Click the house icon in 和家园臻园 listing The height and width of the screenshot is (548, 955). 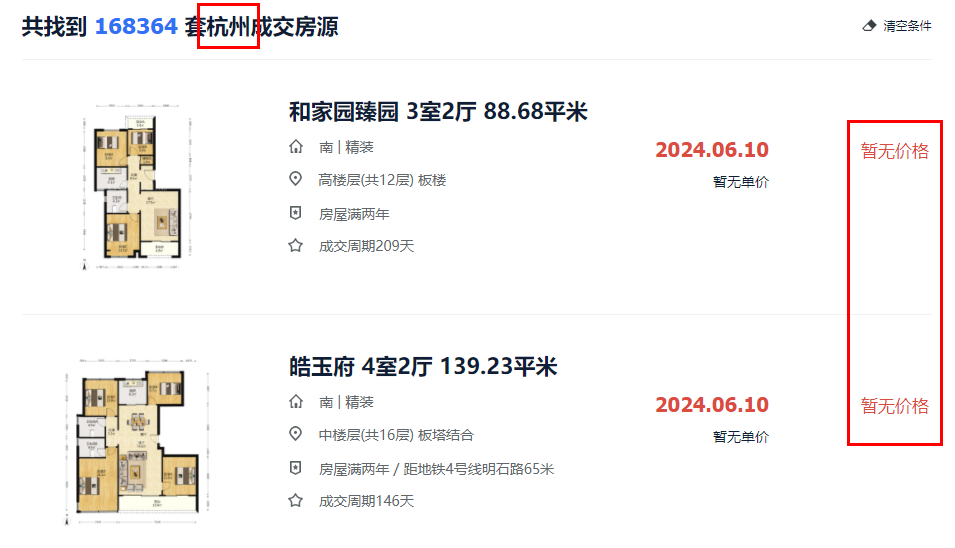click(x=295, y=147)
